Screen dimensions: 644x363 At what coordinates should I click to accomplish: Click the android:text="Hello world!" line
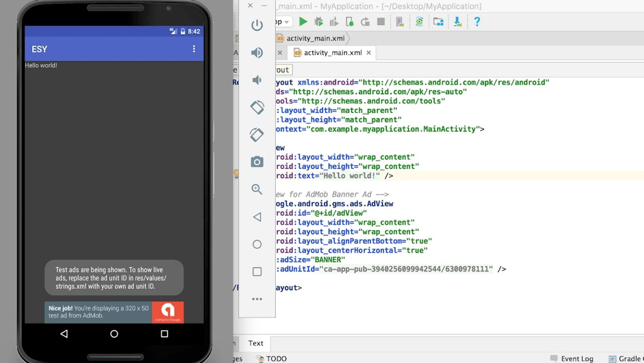point(334,175)
